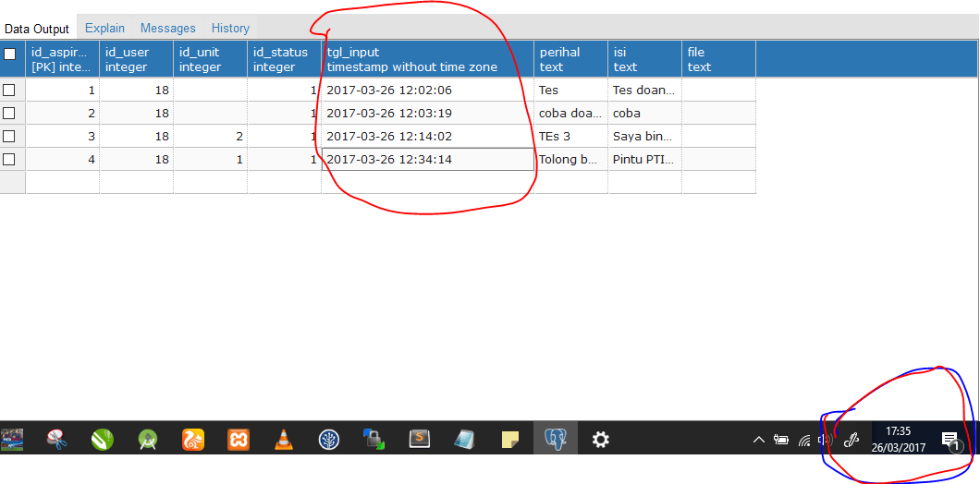Check the row checkbox for id_aspirasi 2
This screenshot has width=980, height=484.
8,113
